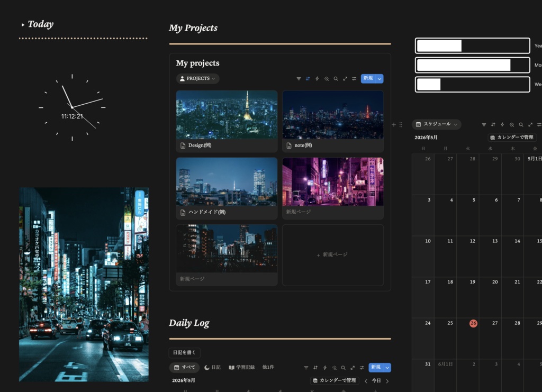This screenshot has height=392, width=542.
Task: Click the Tokyo night street photo under Today
Action: point(84,285)
